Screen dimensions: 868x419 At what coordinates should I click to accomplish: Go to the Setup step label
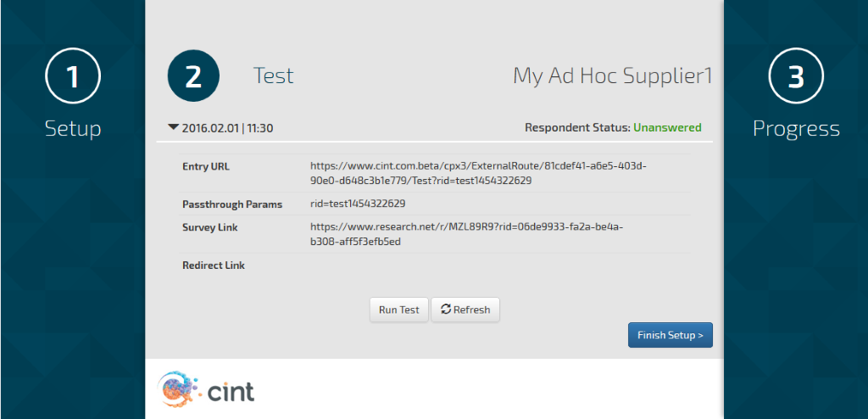(x=73, y=129)
